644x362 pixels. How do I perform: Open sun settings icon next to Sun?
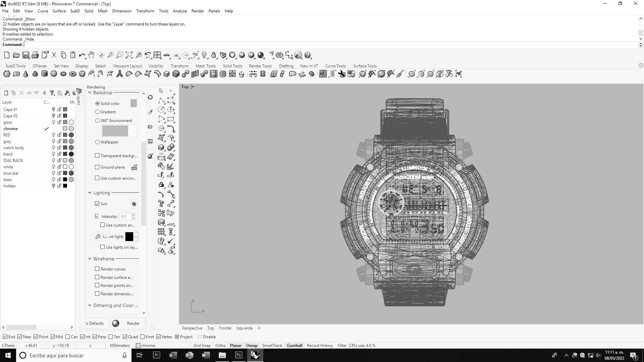134,204
